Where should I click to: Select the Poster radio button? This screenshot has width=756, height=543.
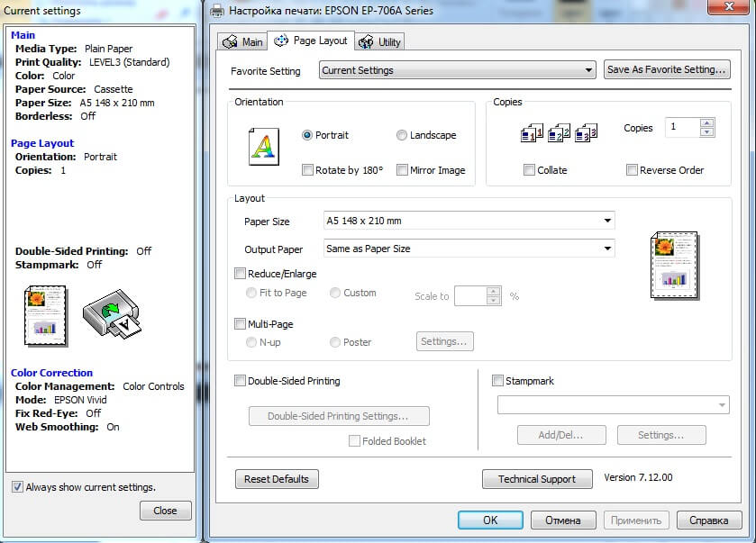tap(335, 342)
